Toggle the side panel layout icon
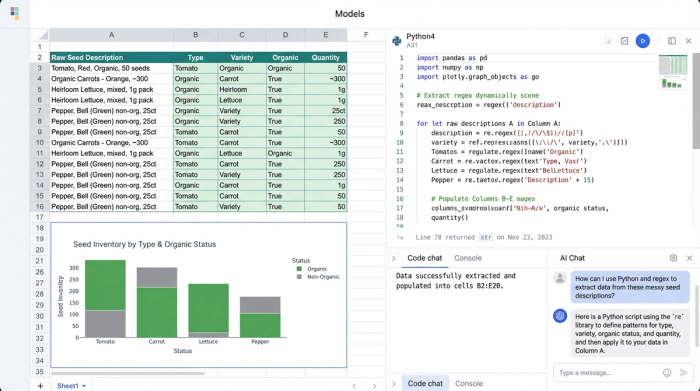700x391 pixels. (671, 41)
